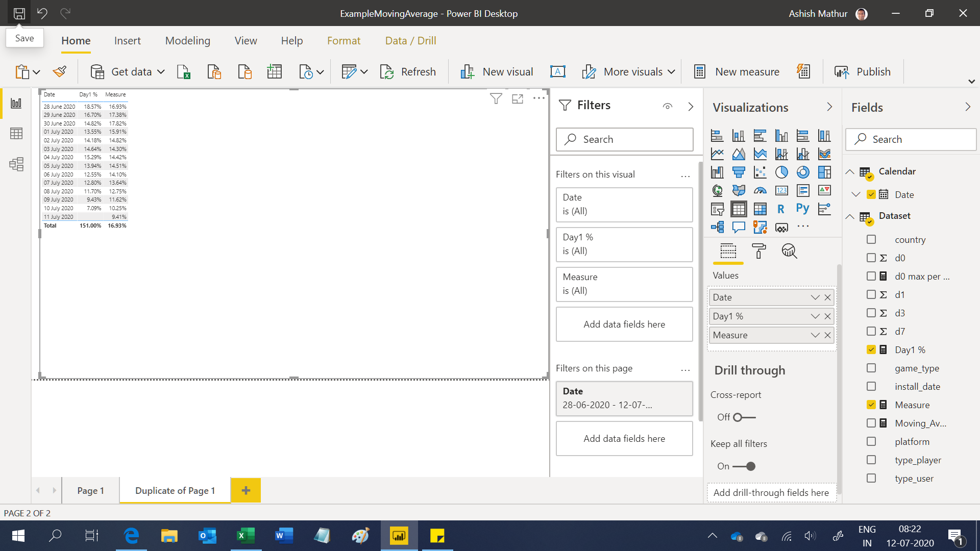Choose the gauge visualization icon
980x551 pixels.
[760, 191]
